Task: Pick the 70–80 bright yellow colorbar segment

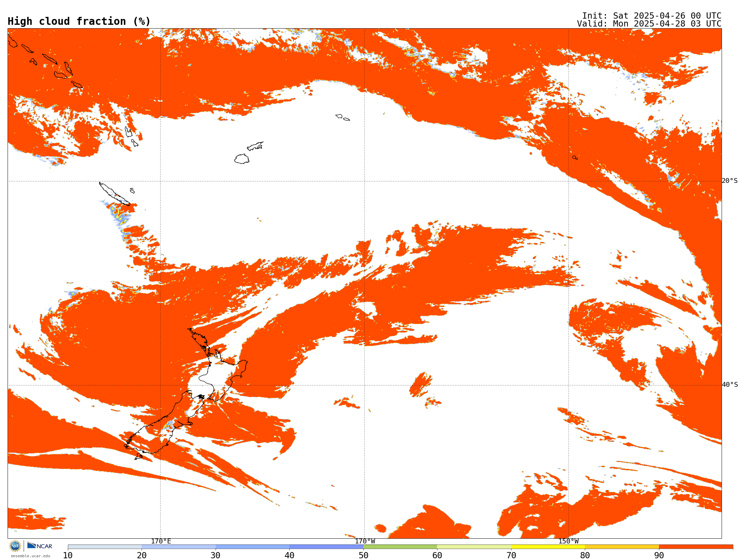Action: point(548,547)
